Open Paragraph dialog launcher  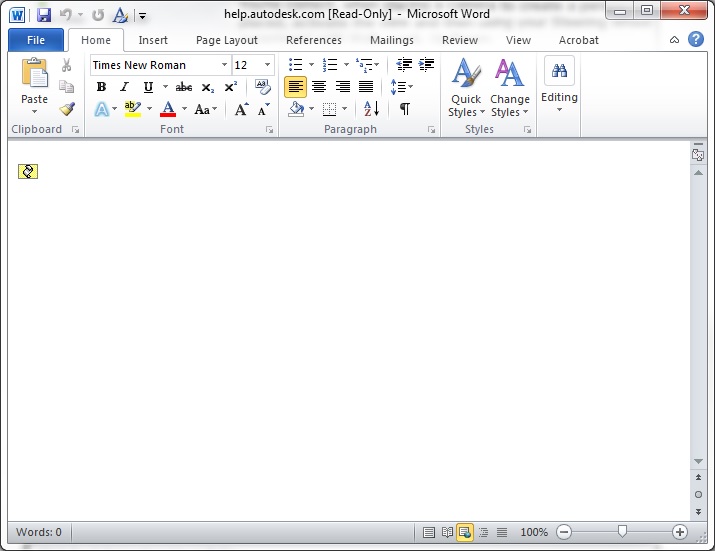pyautogui.click(x=431, y=130)
